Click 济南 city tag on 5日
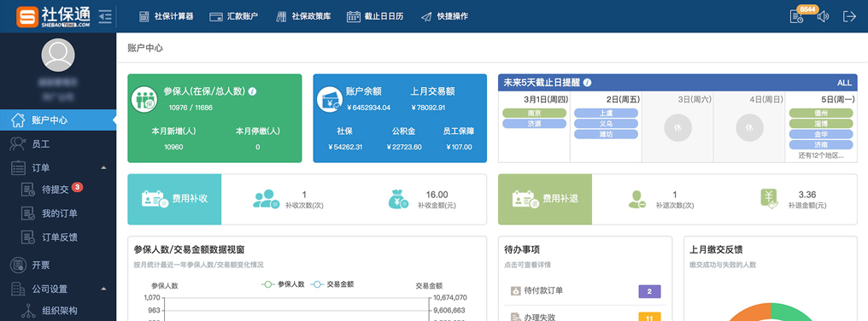Screen dimensions: 868x321 (x=821, y=144)
